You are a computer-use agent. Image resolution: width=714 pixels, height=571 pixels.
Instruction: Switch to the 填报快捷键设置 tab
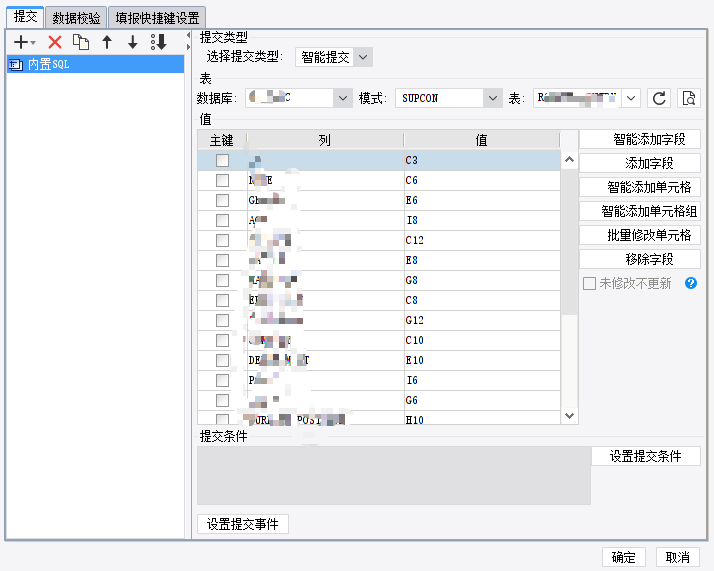(x=157, y=18)
